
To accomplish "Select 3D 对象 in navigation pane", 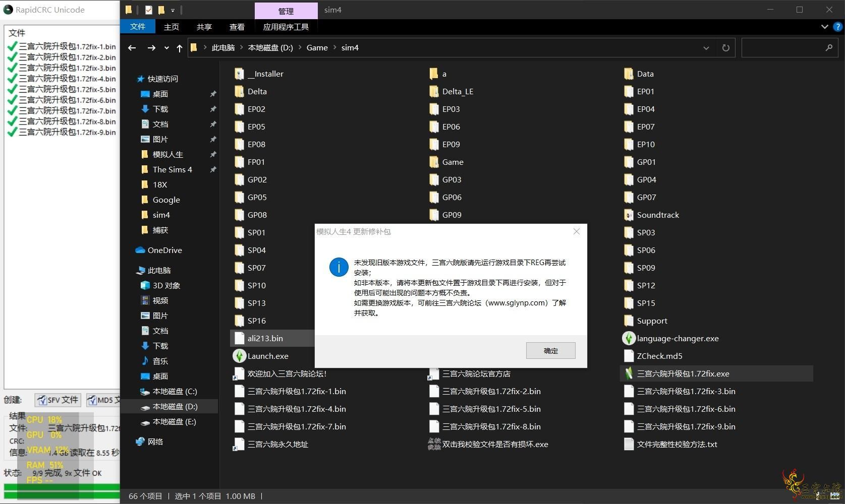I will point(166,285).
